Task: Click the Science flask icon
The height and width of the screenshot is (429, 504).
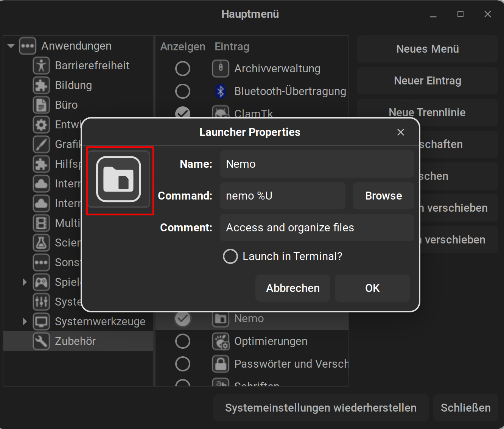Action: [41, 243]
